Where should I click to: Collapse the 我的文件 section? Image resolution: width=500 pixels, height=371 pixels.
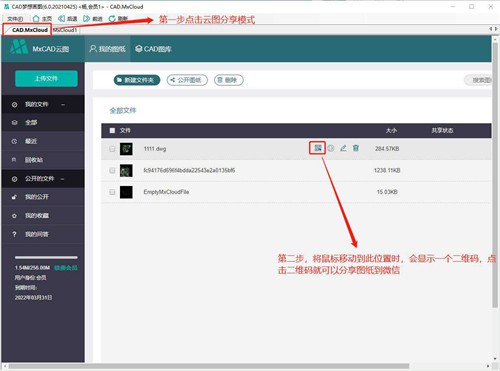[x=63, y=104]
